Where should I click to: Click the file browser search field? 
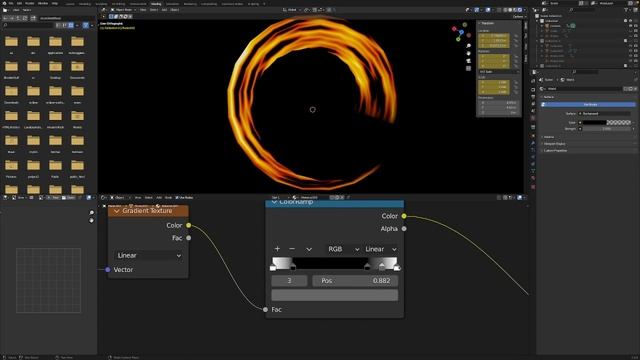point(28,25)
